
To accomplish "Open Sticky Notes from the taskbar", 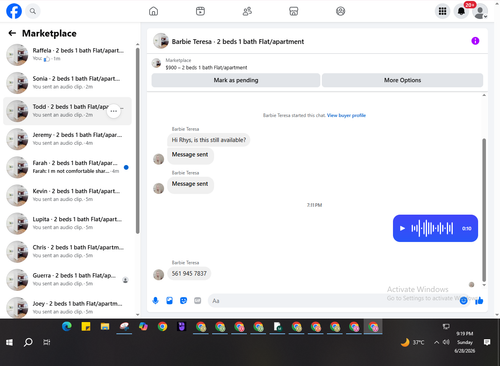I will 86,327.
